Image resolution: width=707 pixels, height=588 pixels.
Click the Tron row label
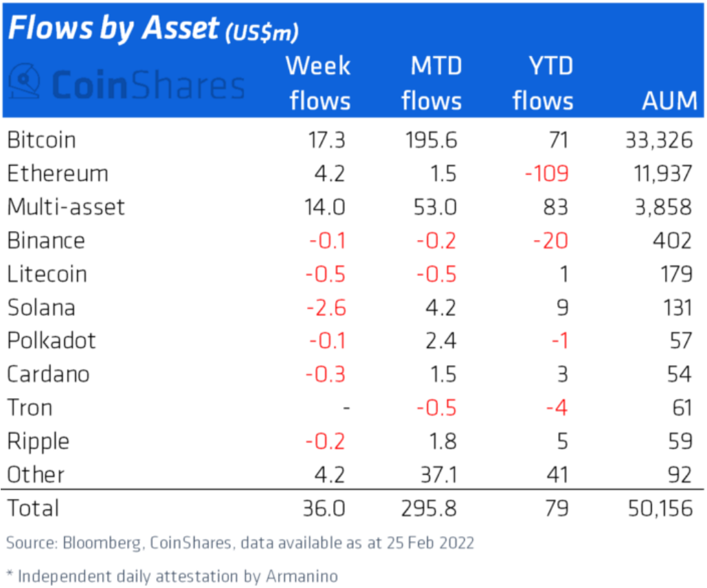[x=30, y=407]
